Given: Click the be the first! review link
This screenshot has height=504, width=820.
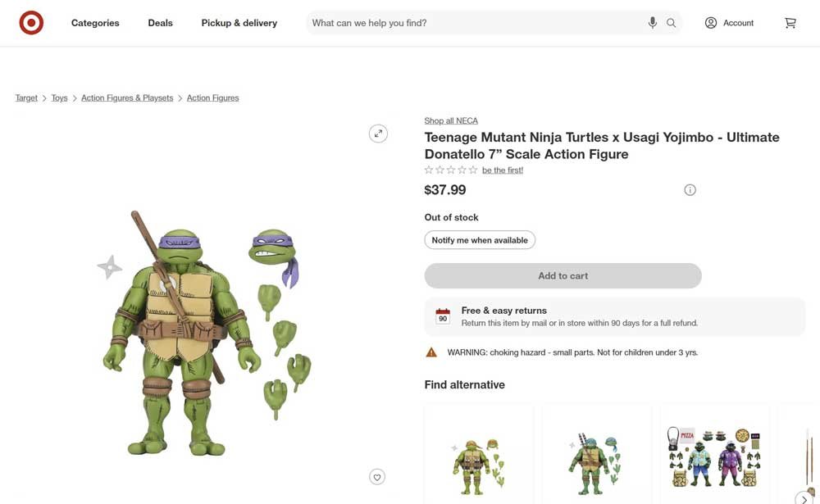Looking at the screenshot, I should click(503, 170).
